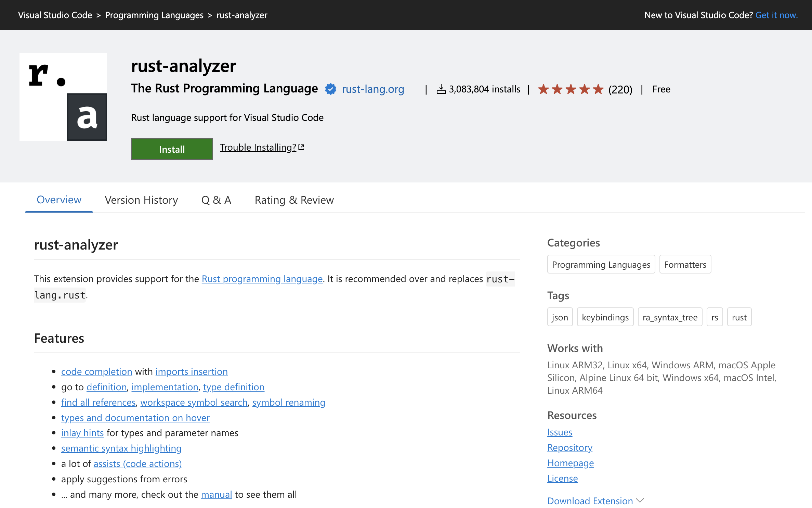Image resolution: width=812 pixels, height=508 pixels.
Task: Open the Rating & Review tab
Action: (x=294, y=200)
